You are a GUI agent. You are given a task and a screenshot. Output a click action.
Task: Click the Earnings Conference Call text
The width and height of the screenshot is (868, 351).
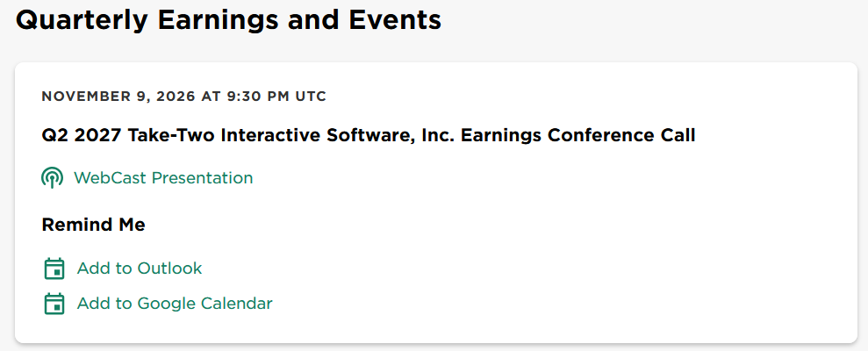tap(577, 135)
